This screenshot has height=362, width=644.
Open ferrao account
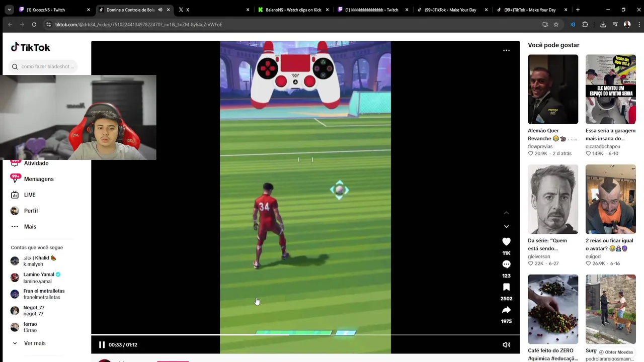pyautogui.click(x=30, y=327)
